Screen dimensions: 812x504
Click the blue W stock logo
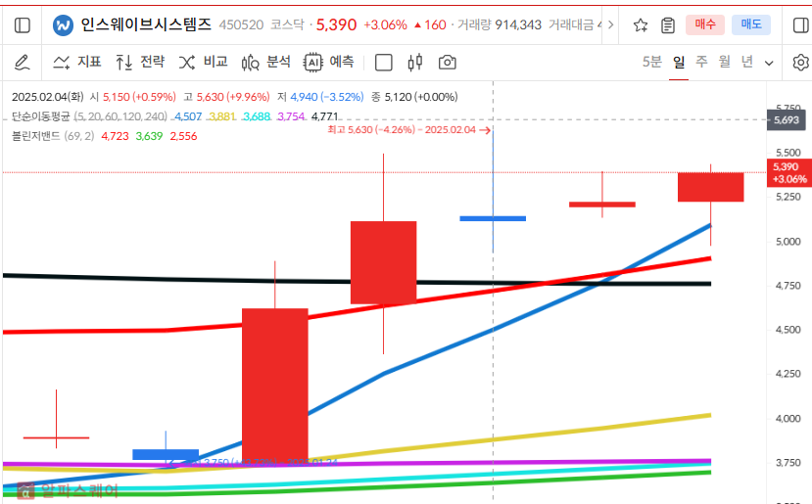(x=63, y=24)
